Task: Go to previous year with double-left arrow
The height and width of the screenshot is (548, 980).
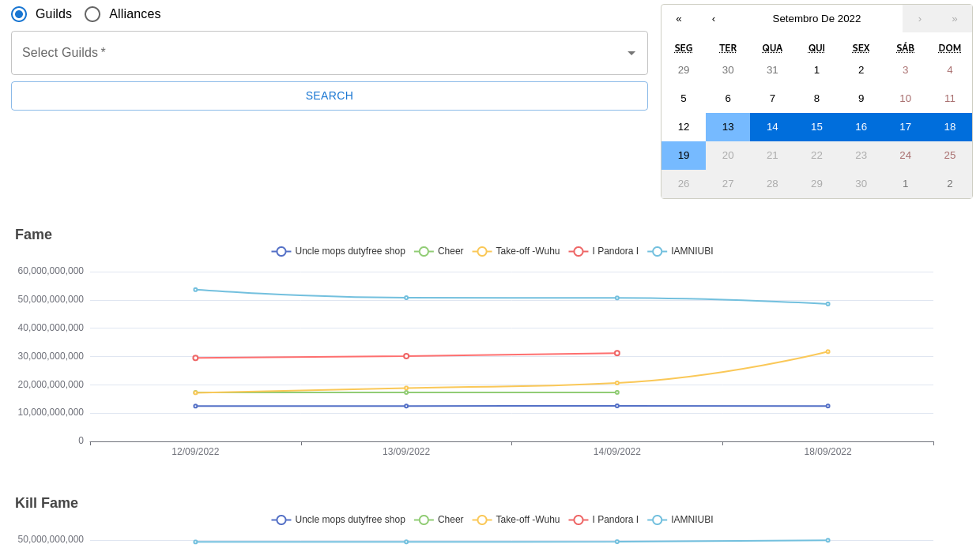Action: pos(679,19)
